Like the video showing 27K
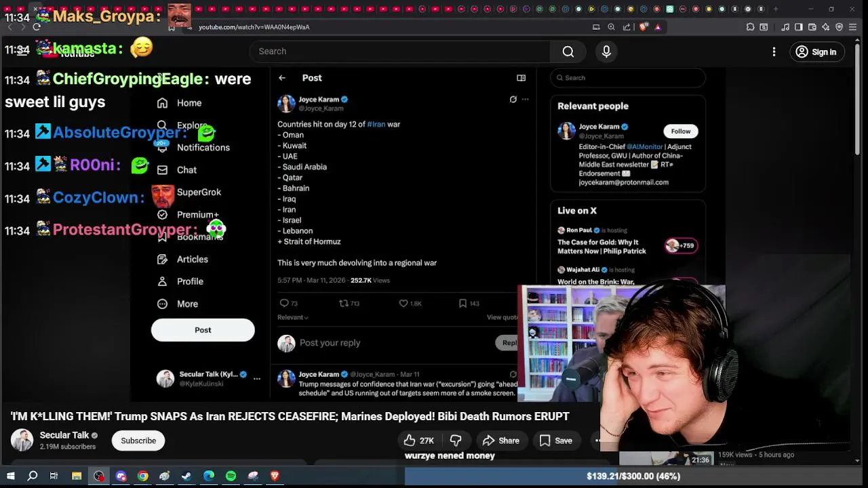 pos(419,441)
